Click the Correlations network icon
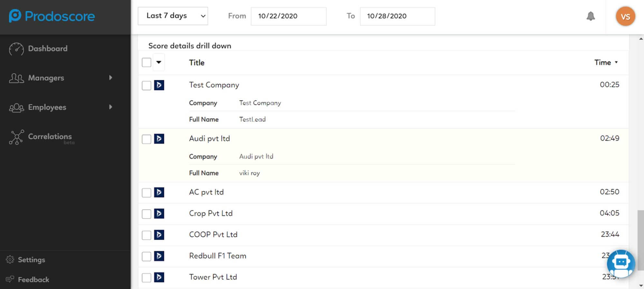This screenshot has height=289, width=644. pyautogui.click(x=16, y=137)
